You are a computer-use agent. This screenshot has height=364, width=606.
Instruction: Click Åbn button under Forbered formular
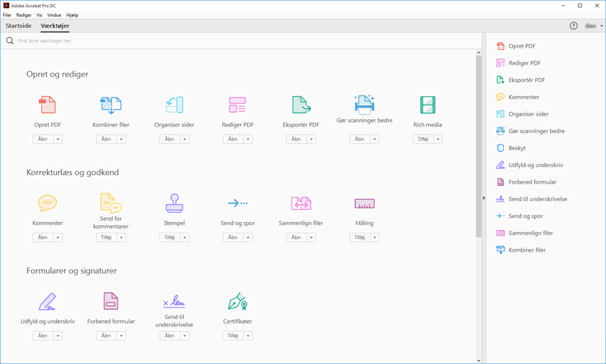click(106, 336)
